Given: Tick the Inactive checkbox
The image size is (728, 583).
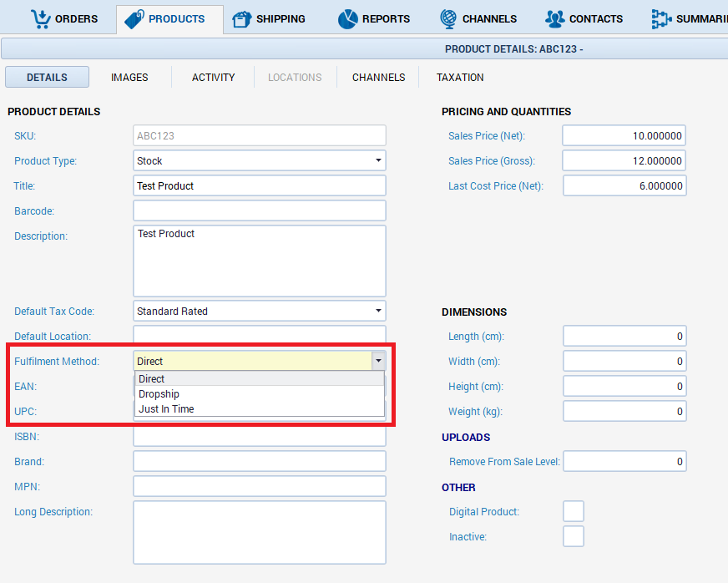Looking at the screenshot, I should (574, 536).
